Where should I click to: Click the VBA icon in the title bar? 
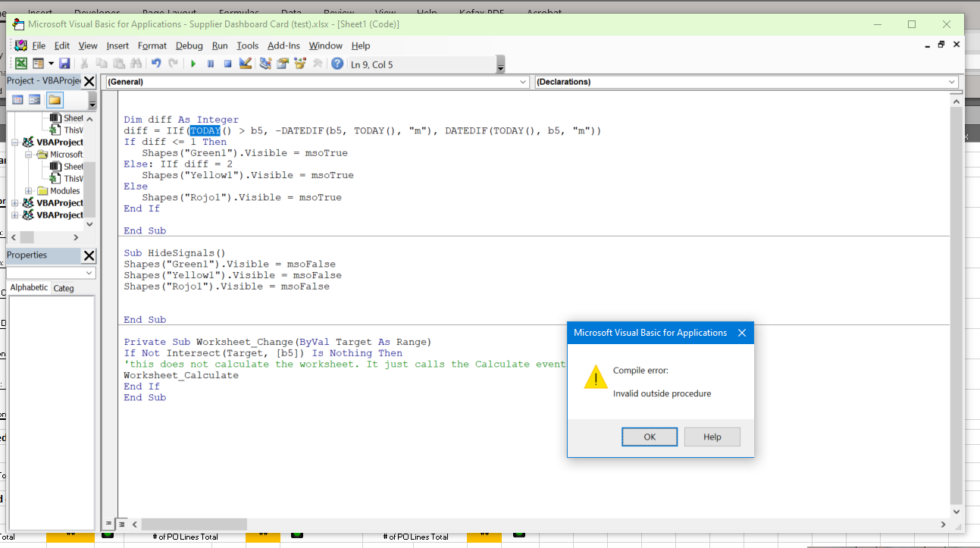(x=18, y=24)
